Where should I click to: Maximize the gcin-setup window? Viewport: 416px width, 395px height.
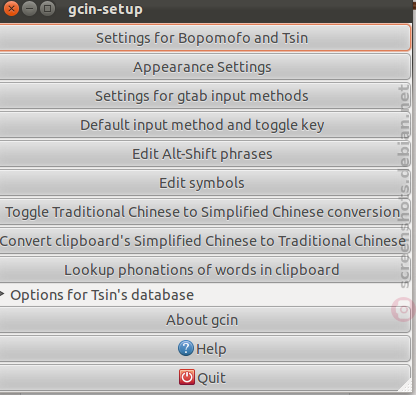[x=47, y=9]
